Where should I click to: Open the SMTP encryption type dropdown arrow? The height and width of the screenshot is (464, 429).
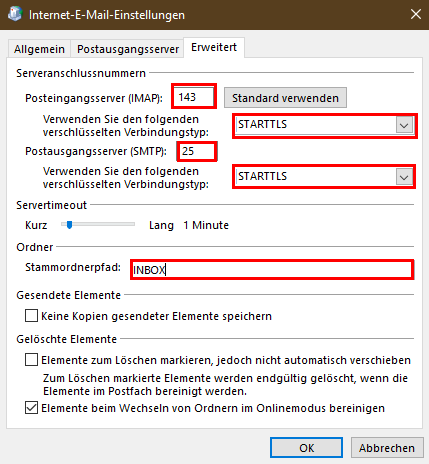click(x=404, y=177)
